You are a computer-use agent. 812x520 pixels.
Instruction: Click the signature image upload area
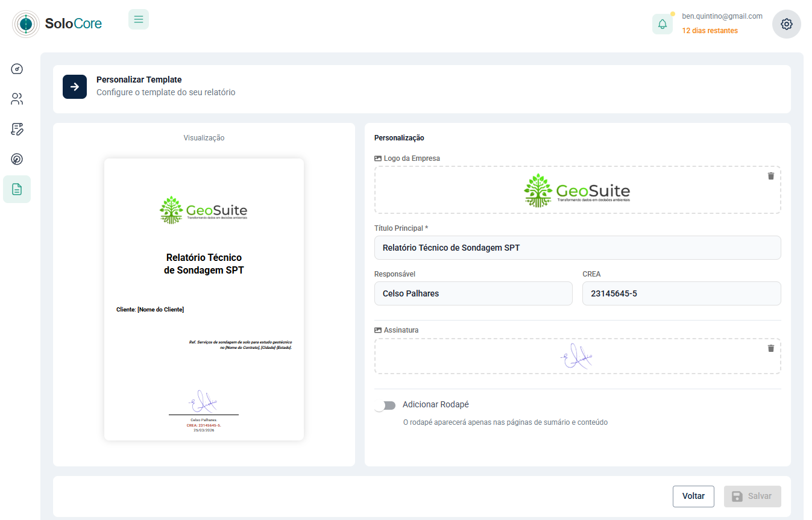[578, 356]
